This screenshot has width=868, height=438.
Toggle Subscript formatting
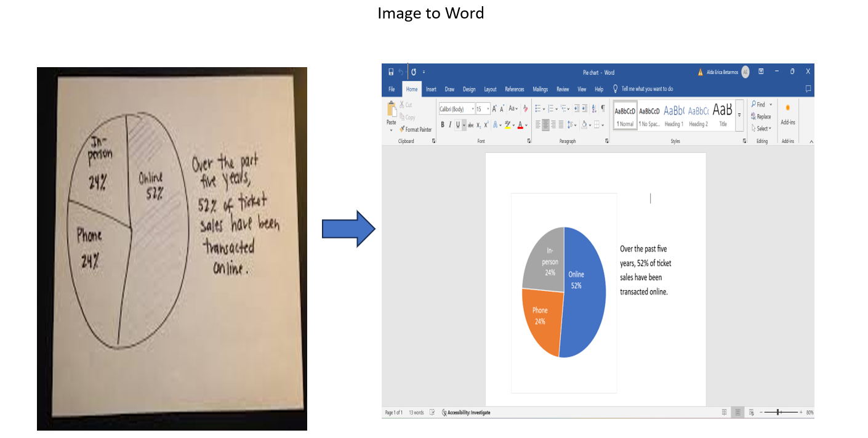[x=478, y=125]
